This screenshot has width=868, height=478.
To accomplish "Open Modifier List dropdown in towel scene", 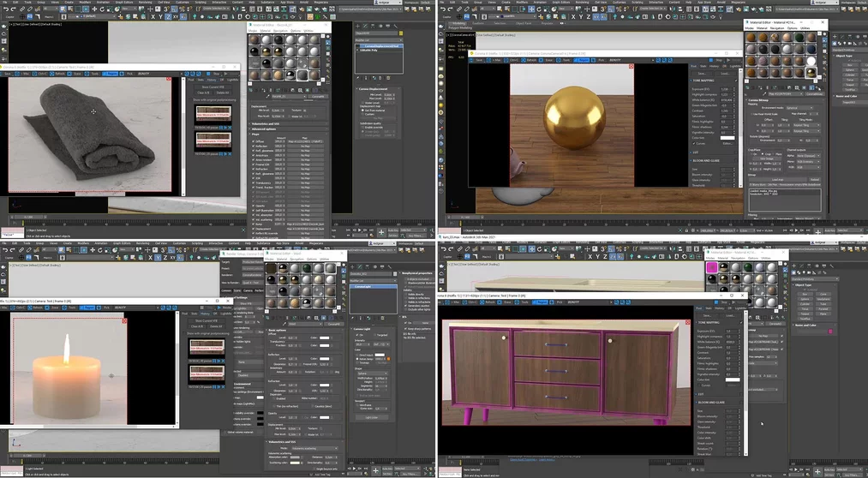I will tap(380, 39).
